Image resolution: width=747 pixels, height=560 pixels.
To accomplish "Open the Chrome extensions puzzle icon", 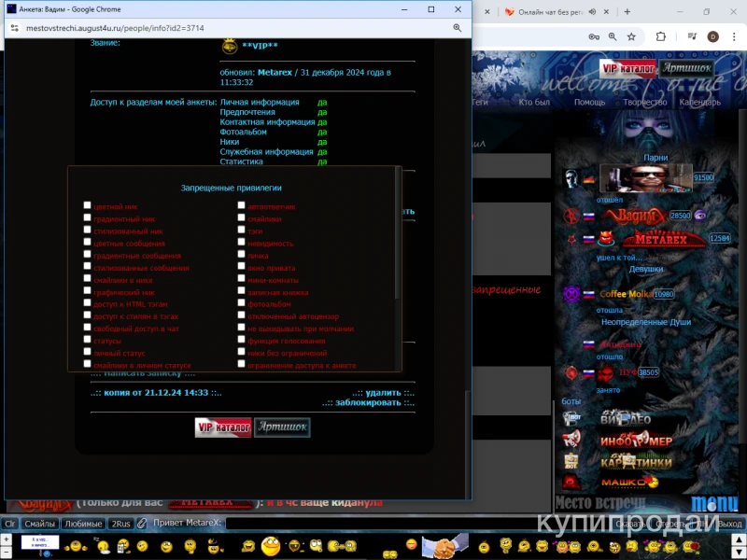I will point(660,36).
